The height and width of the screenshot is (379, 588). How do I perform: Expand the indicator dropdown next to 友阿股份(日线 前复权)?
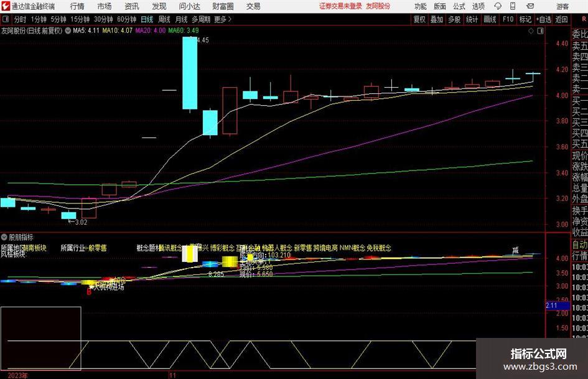tap(68, 30)
